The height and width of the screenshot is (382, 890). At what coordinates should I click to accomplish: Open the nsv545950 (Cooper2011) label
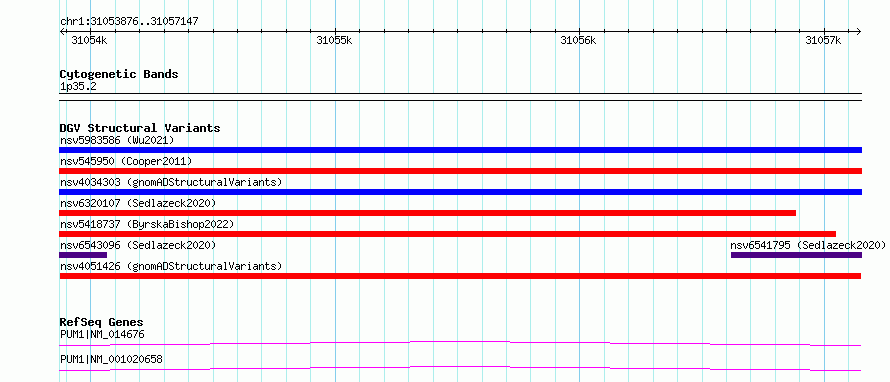tap(126, 161)
